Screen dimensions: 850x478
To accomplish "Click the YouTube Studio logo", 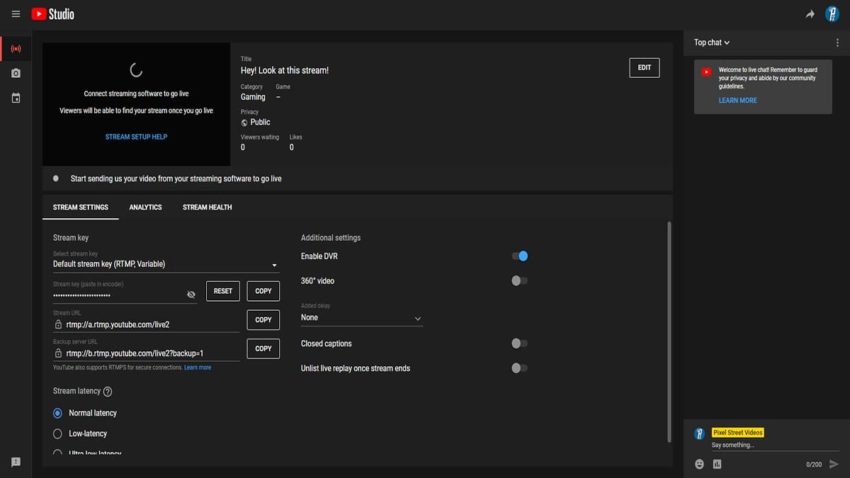I will (53, 14).
